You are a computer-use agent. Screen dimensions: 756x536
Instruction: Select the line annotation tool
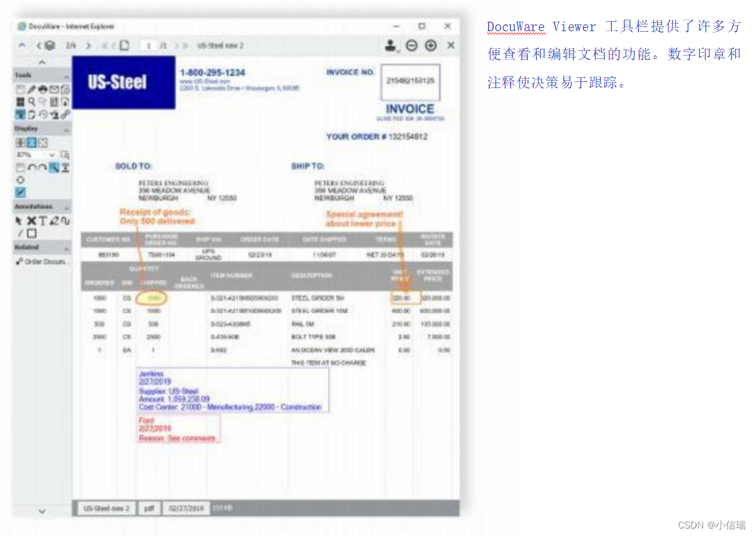(20, 234)
